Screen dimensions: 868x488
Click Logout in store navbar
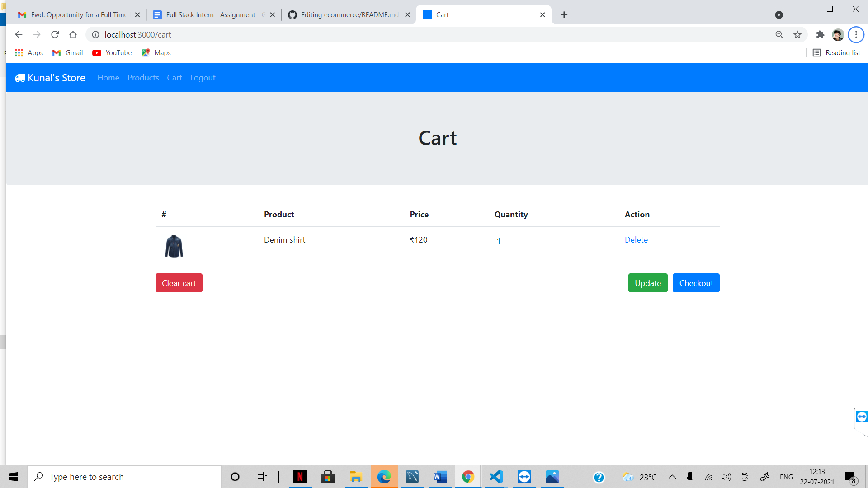(x=203, y=78)
